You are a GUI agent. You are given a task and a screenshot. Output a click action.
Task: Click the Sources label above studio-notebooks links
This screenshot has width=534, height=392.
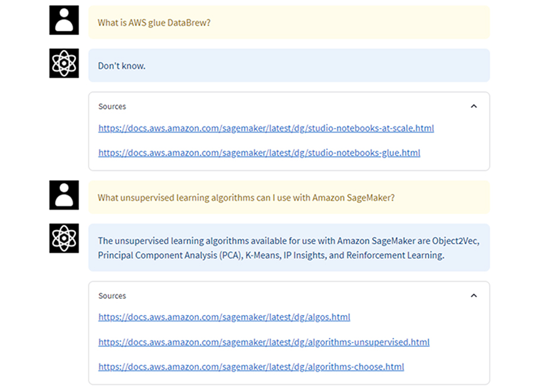click(x=112, y=107)
